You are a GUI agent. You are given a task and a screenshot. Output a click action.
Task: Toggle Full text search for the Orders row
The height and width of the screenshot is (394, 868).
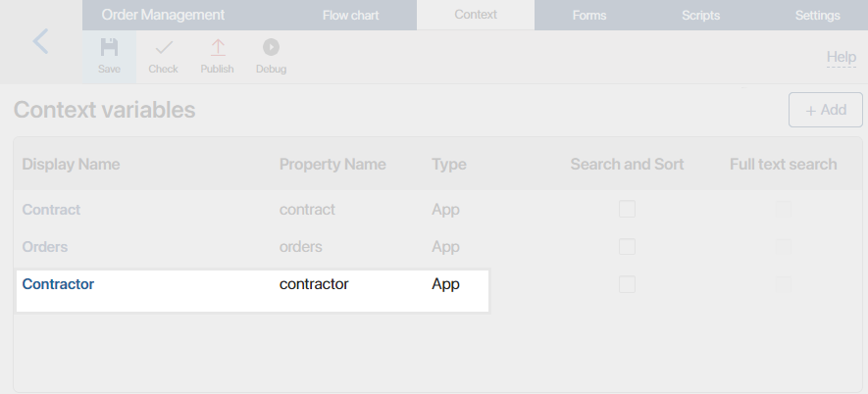tap(784, 247)
